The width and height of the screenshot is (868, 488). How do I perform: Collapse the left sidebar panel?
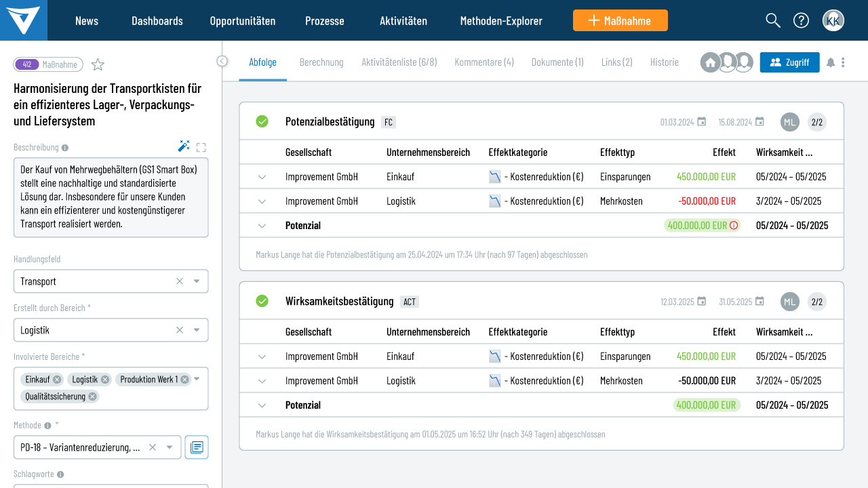[222, 61]
